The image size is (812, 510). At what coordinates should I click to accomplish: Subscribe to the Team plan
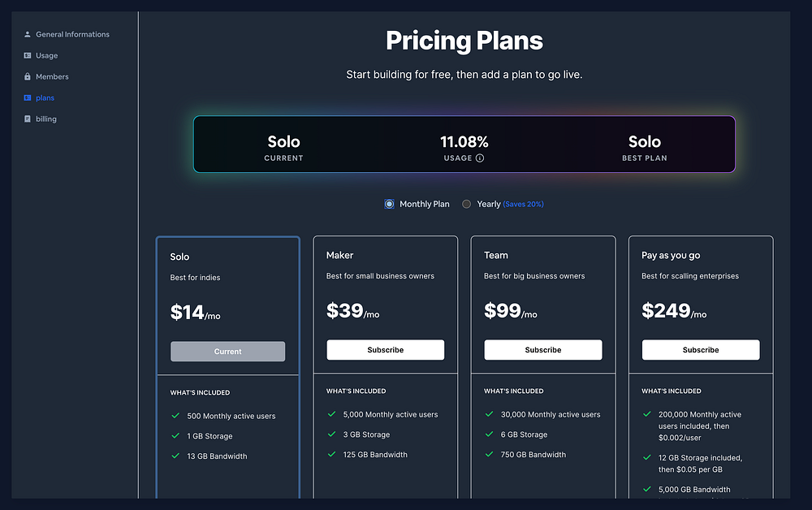pos(543,350)
